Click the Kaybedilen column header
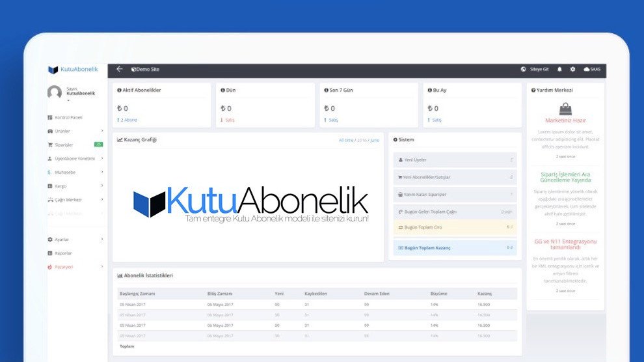This screenshot has height=362, width=644. 315,294
